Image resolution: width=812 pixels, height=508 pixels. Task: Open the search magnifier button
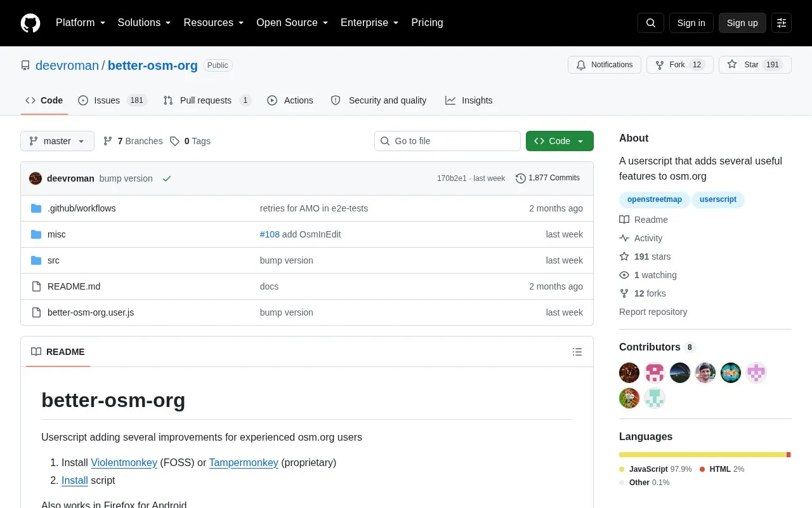tap(651, 23)
